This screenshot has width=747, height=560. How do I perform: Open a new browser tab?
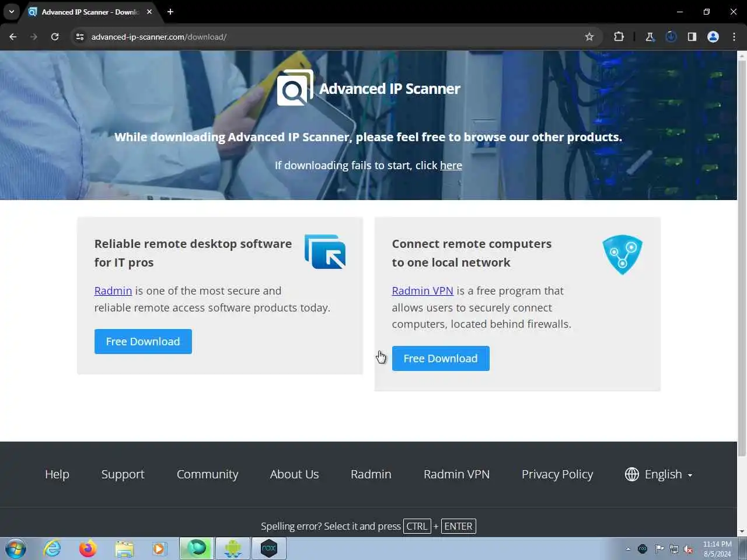[x=170, y=12]
